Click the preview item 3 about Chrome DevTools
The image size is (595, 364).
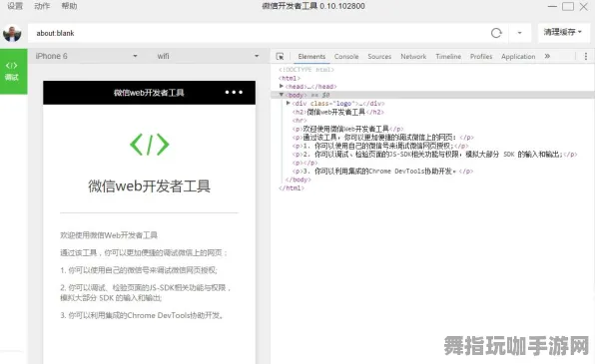(x=142, y=315)
